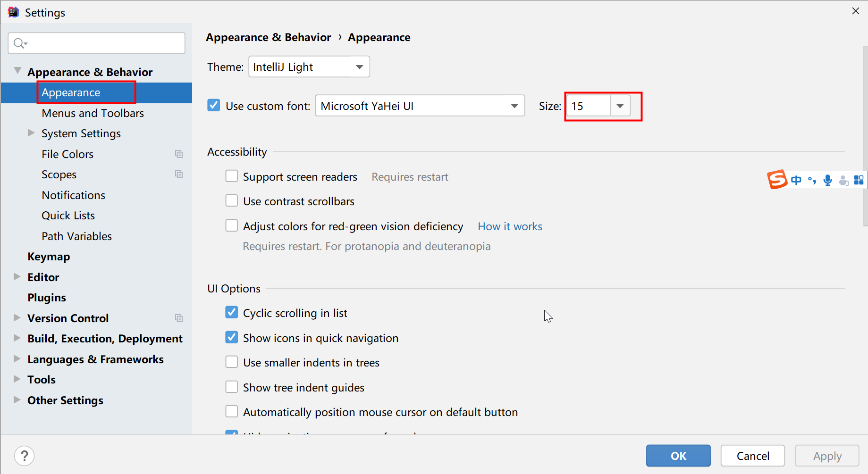Close the Settings dialog with the X

point(856,11)
